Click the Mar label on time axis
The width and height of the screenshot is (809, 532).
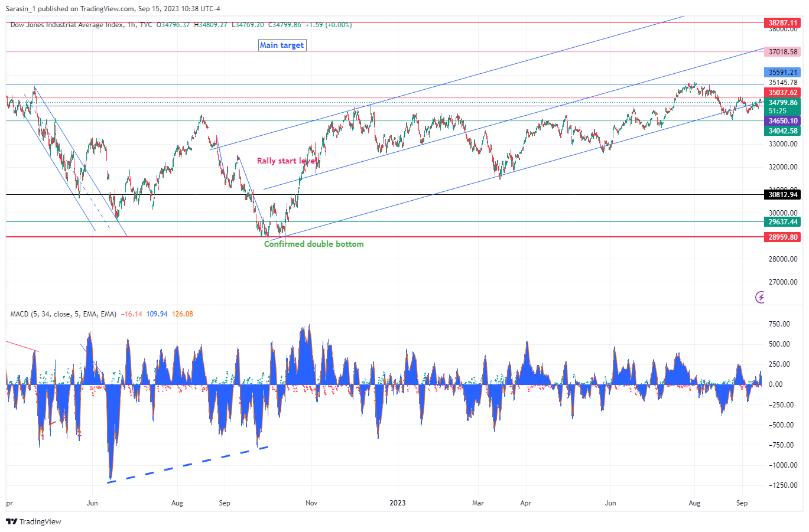[x=478, y=503]
